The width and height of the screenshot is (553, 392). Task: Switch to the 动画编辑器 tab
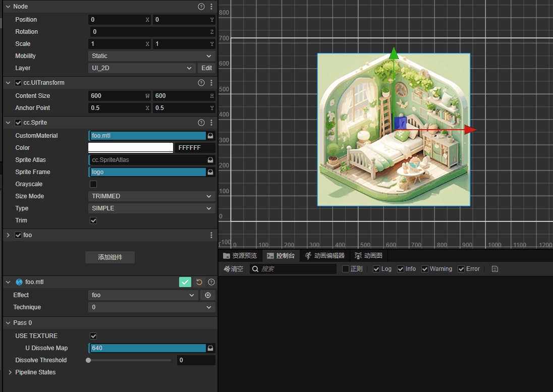324,255
